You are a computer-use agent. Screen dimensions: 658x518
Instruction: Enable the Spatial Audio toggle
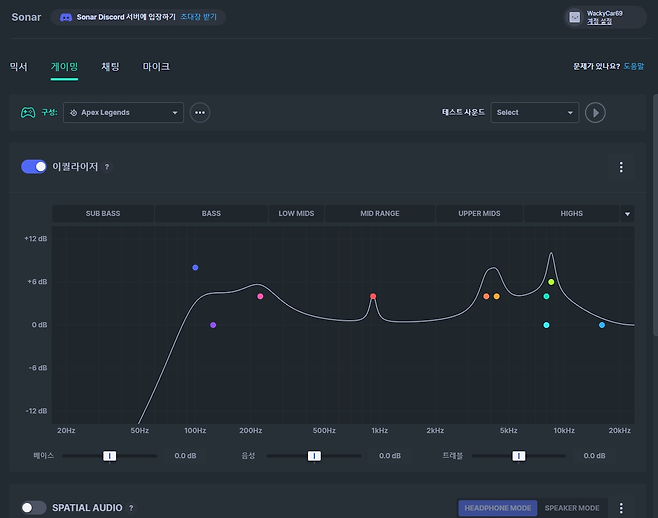point(34,508)
